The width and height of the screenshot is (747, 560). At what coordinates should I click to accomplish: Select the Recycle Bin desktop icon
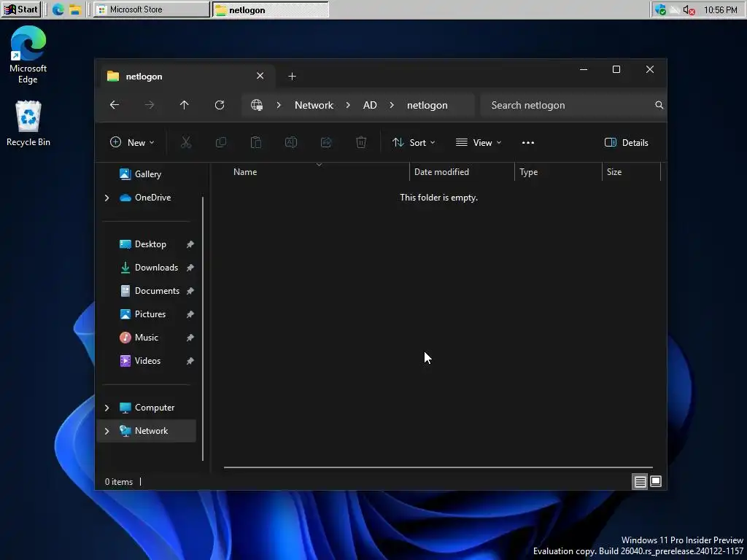pyautogui.click(x=28, y=123)
